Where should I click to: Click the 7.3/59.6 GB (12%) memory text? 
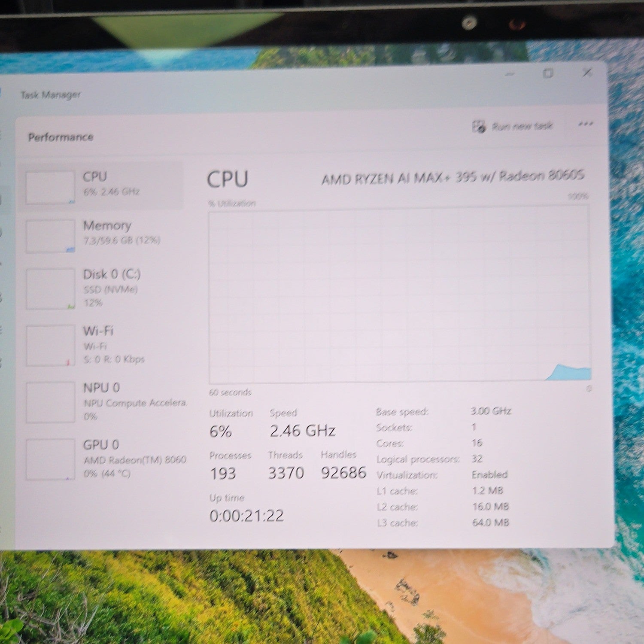click(x=122, y=240)
